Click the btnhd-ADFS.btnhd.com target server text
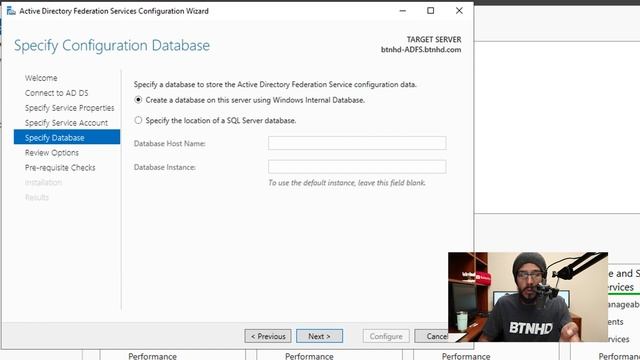The image size is (640, 360). [421, 50]
